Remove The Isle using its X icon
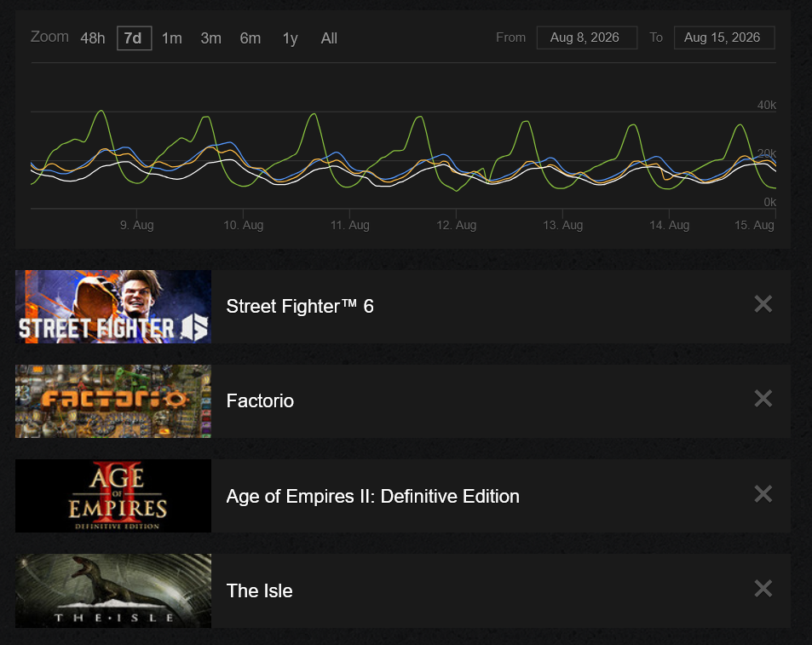 tap(763, 589)
